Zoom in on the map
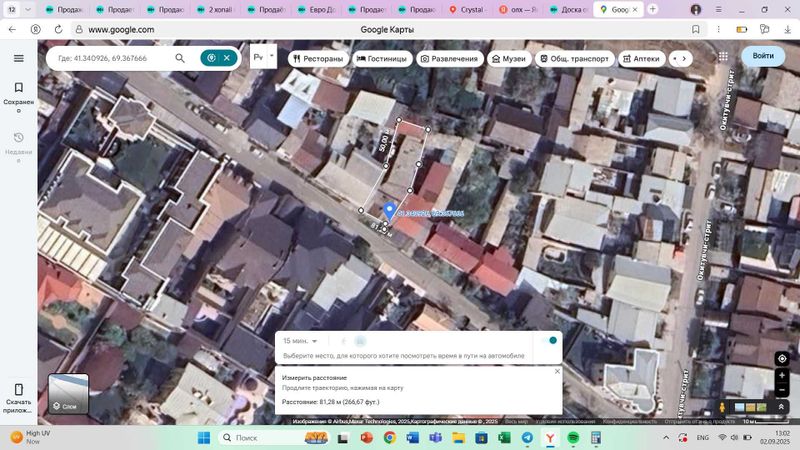 782,376
